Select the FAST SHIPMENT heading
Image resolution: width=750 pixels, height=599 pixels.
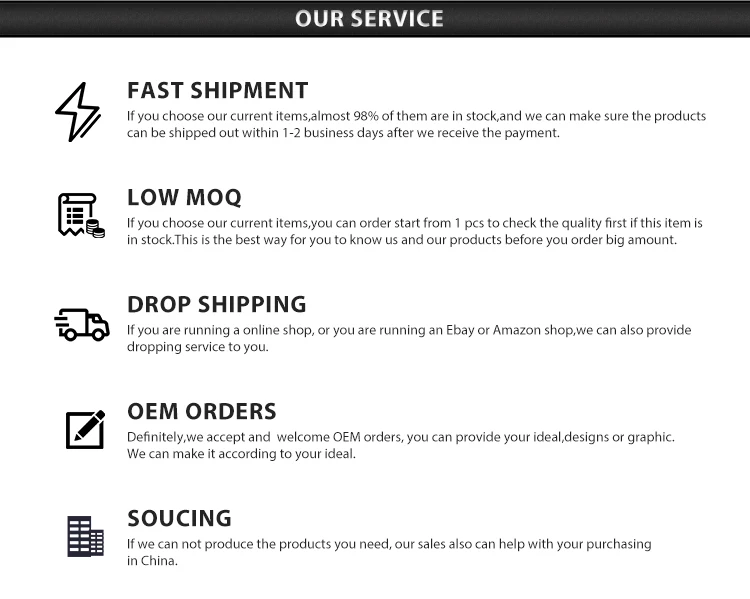217,90
